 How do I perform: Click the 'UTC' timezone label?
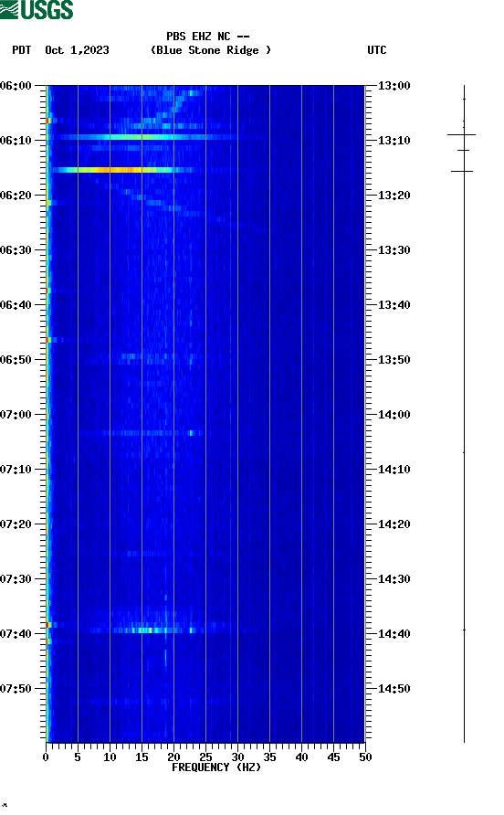tap(377, 50)
